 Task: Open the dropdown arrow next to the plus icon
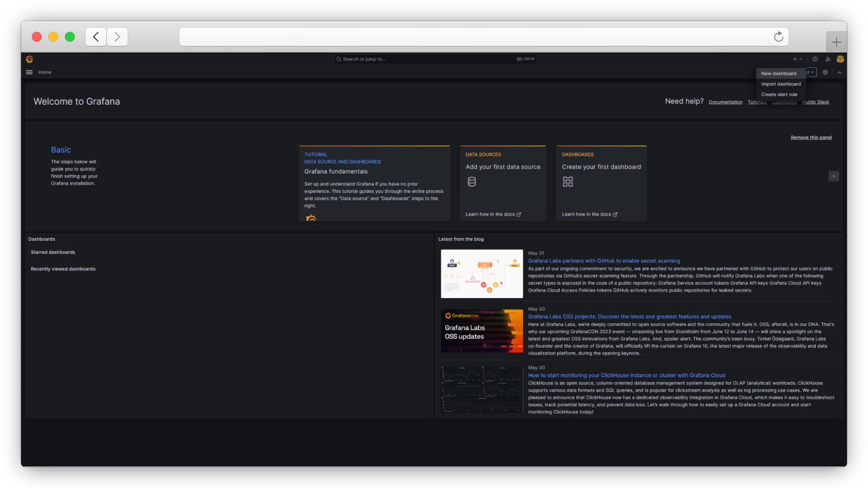801,59
